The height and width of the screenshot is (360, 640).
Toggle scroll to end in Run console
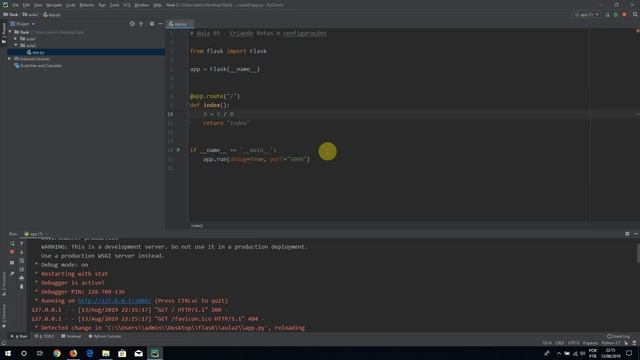point(22,269)
